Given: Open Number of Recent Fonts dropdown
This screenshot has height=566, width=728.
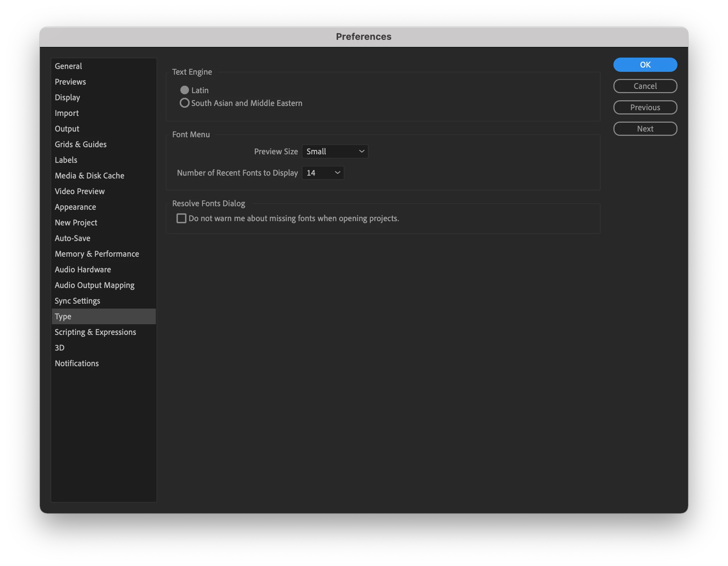Looking at the screenshot, I should [x=323, y=173].
